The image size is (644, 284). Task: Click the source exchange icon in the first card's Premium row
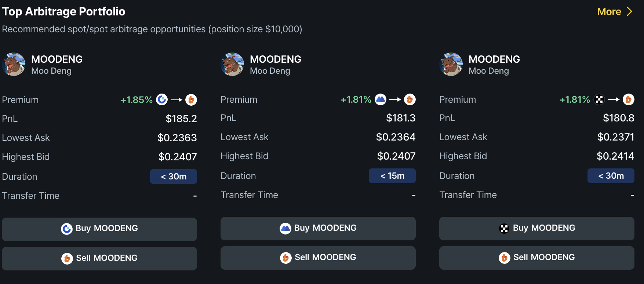[x=162, y=99]
